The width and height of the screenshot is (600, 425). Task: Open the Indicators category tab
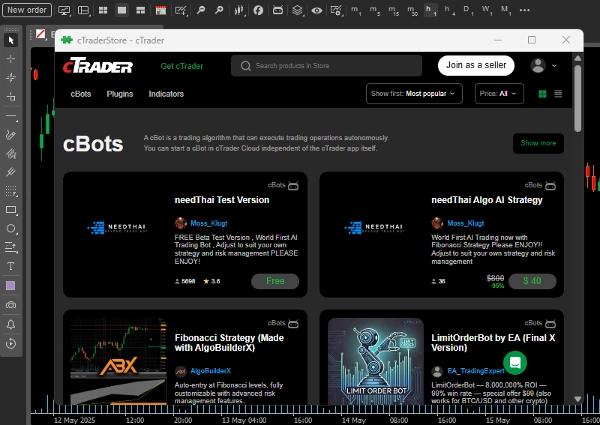click(x=166, y=94)
